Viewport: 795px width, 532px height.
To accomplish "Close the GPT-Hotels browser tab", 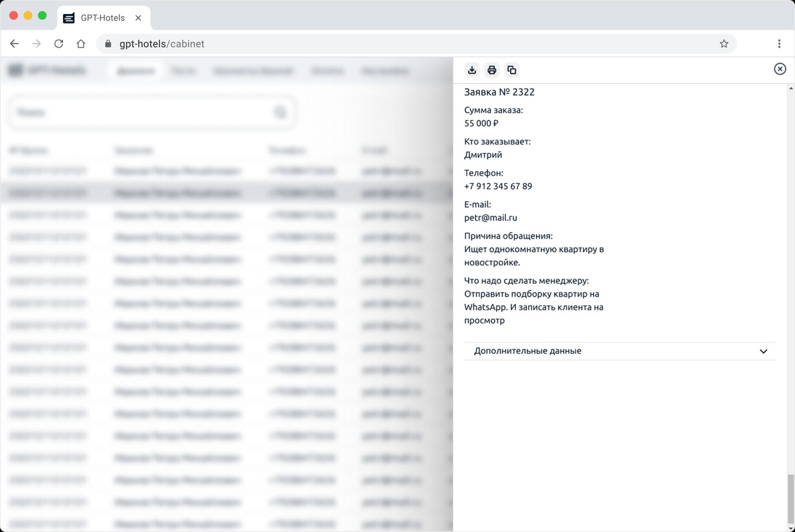I will point(138,18).
